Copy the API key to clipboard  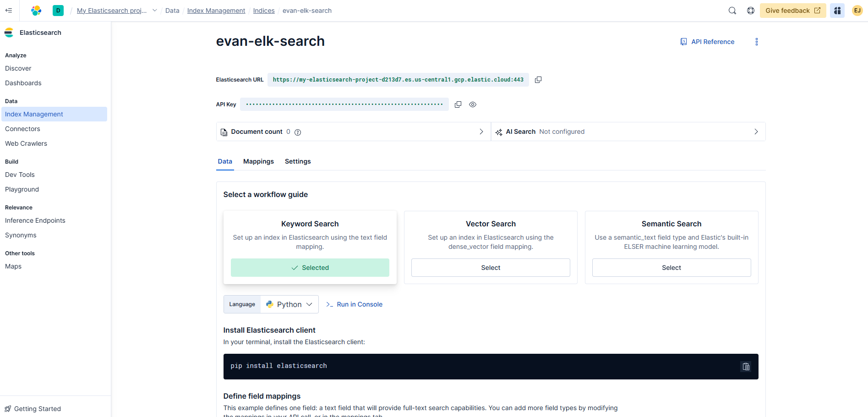[458, 104]
